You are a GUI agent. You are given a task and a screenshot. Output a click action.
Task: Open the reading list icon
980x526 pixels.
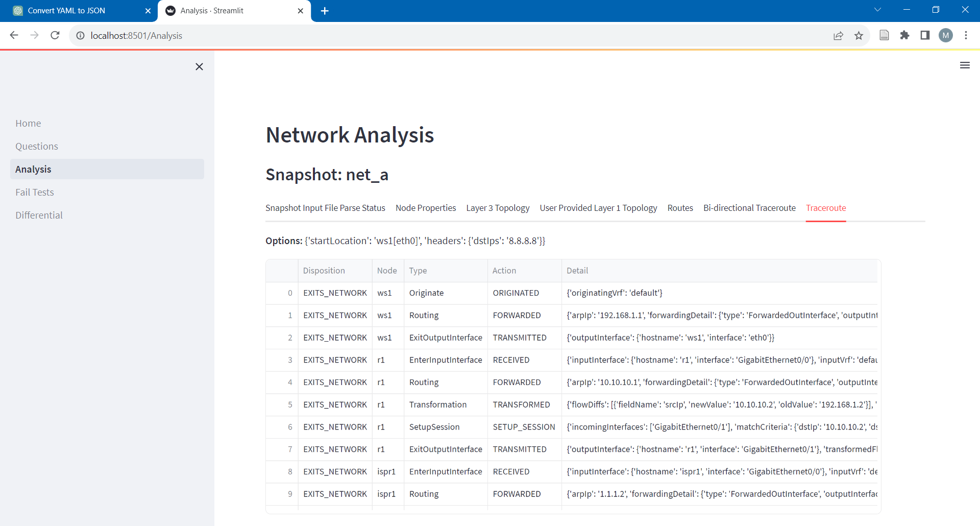(x=885, y=35)
